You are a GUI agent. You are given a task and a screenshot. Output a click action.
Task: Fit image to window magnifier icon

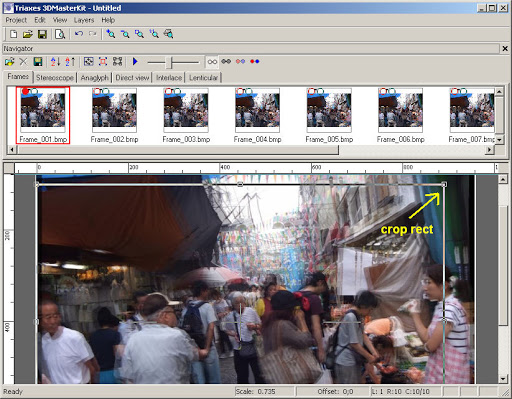point(169,34)
